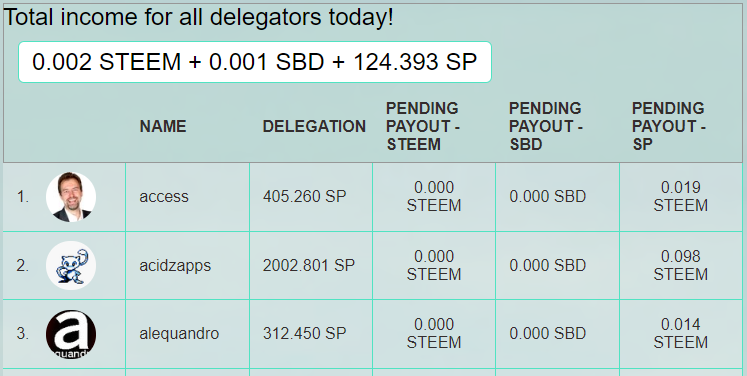Click the access user avatar photo

71,197
